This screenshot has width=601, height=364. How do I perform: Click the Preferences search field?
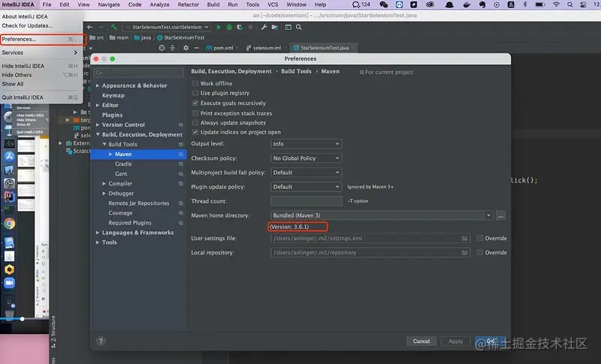[x=139, y=73]
